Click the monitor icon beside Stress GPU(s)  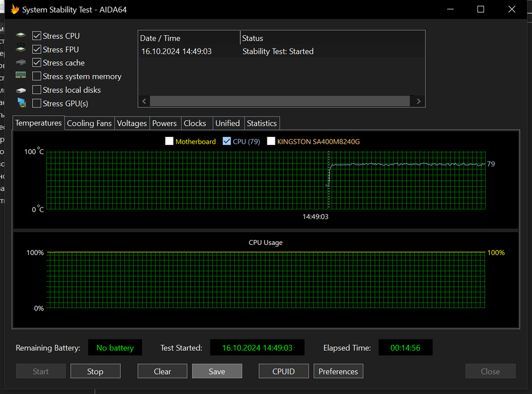click(21, 103)
